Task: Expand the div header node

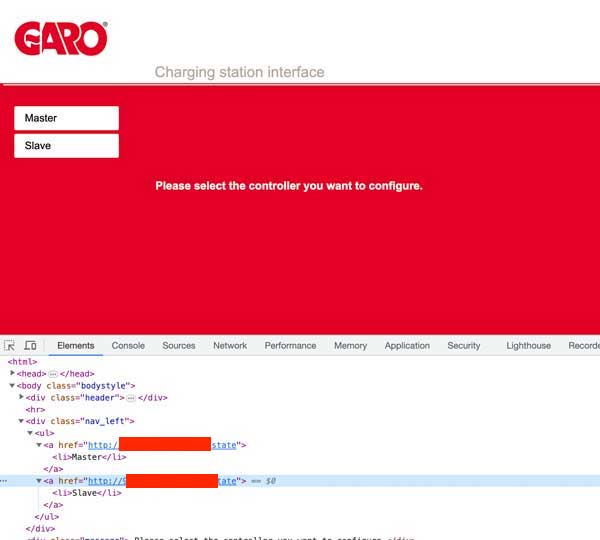Action: (x=21, y=397)
